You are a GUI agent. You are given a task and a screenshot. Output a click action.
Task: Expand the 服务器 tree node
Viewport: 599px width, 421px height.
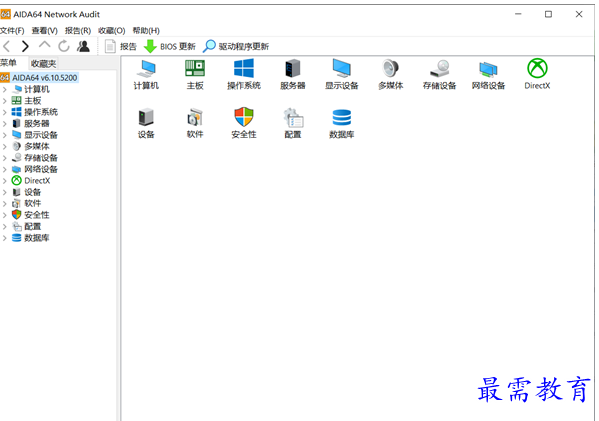(x=5, y=124)
